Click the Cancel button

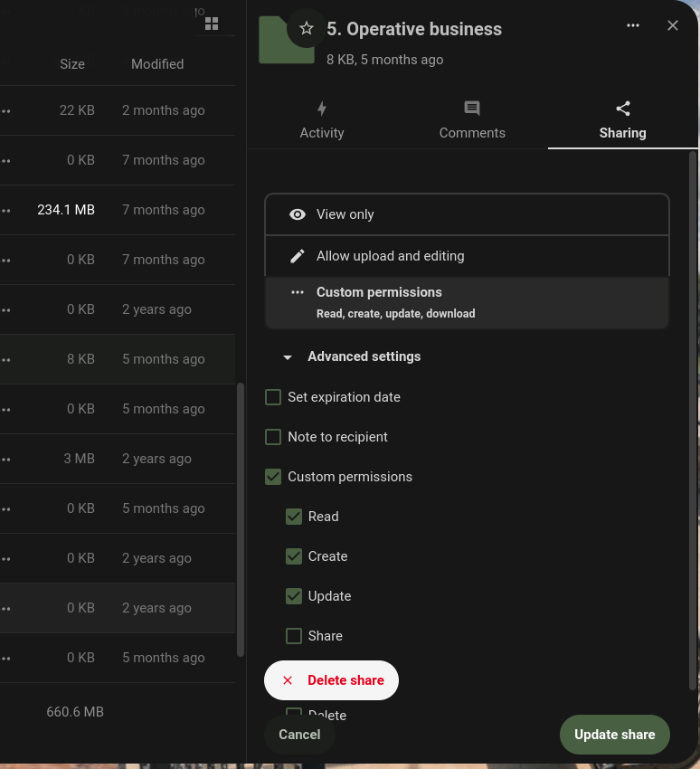click(x=299, y=735)
